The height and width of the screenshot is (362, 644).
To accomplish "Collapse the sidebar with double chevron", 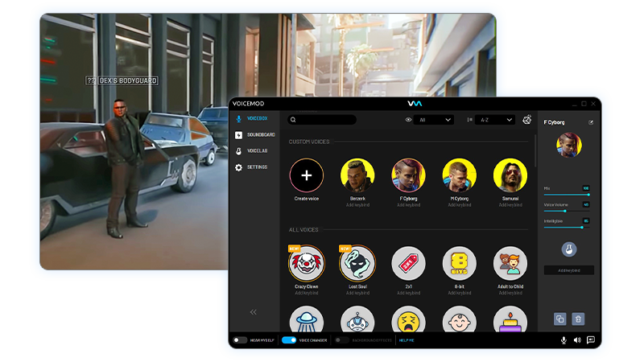I will [254, 312].
